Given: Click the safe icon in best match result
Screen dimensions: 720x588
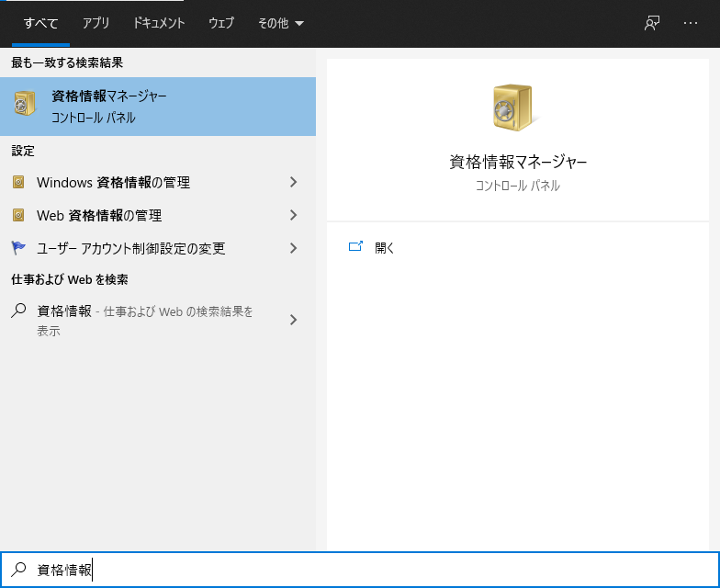Looking at the screenshot, I should [24, 103].
